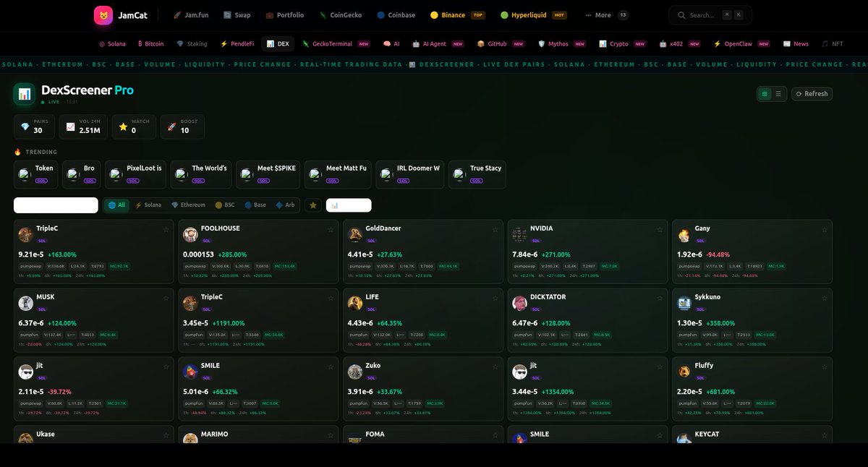868x467 pixels.
Task: Open the Jam.fun rocket link
Action: (x=192, y=15)
